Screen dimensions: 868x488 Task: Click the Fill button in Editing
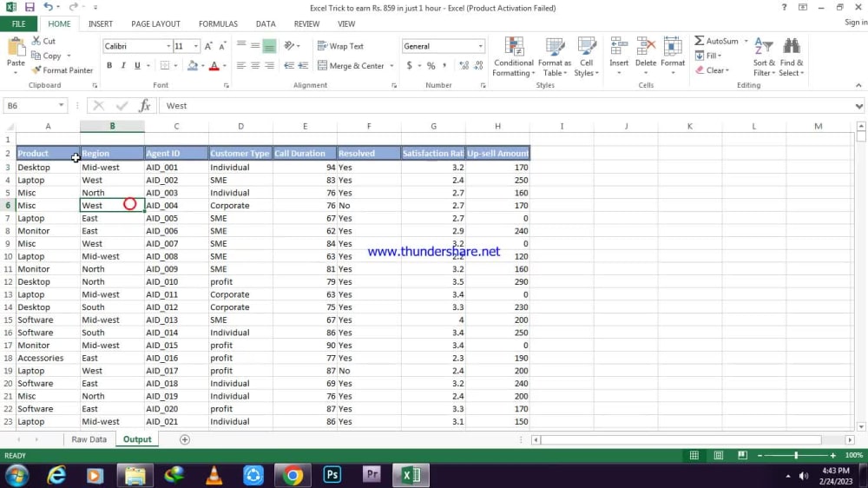click(x=708, y=56)
